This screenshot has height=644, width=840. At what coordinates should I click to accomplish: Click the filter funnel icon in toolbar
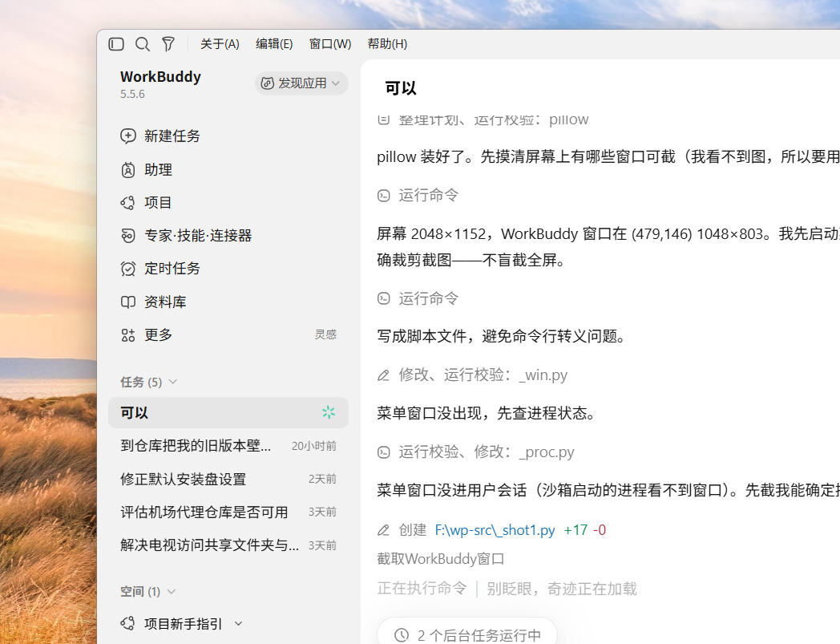coord(168,44)
